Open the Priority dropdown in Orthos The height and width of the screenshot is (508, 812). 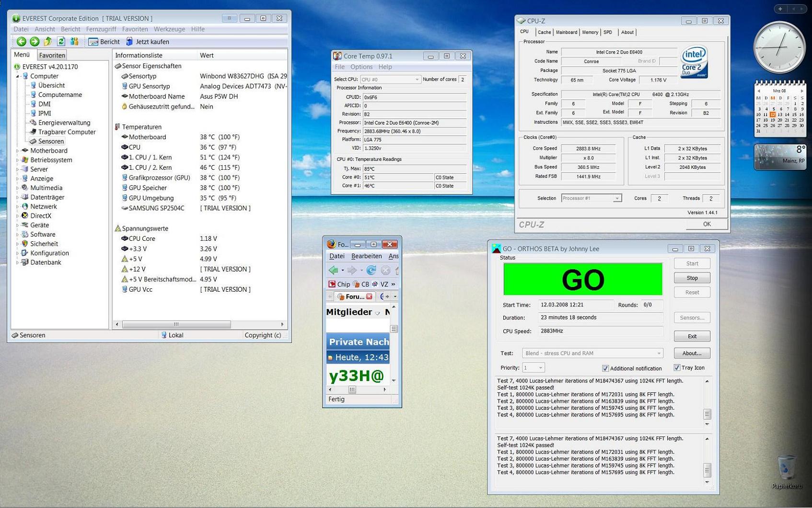tap(533, 368)
